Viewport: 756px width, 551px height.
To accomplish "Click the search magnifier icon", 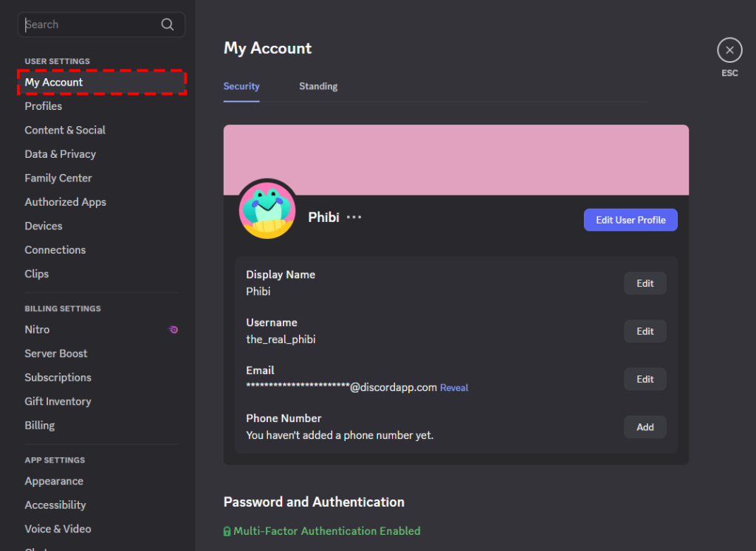I will click(168, 24).
